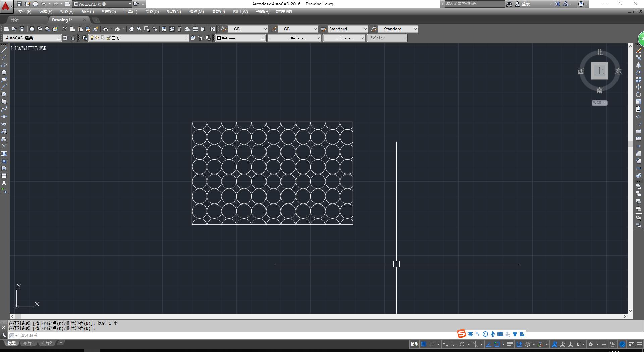The height and width of the screenshot is (352, 644).
Task: Toggle ortho mode in status bar
Action: click(454, 344)
